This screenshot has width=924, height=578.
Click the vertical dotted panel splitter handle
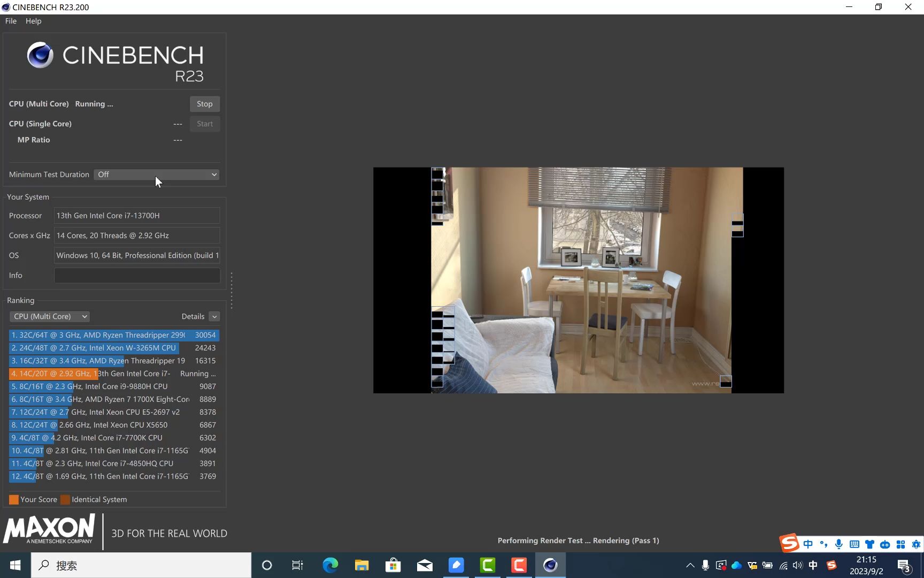tap(232, 291)
